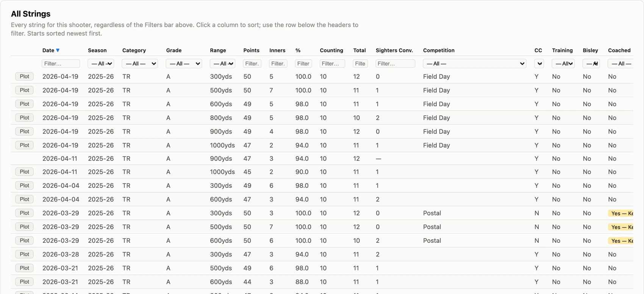Plot the 2026-04-19 300yds string
Image resolution: width=644 pixels, height=294 pixels.
click(25, 77)
